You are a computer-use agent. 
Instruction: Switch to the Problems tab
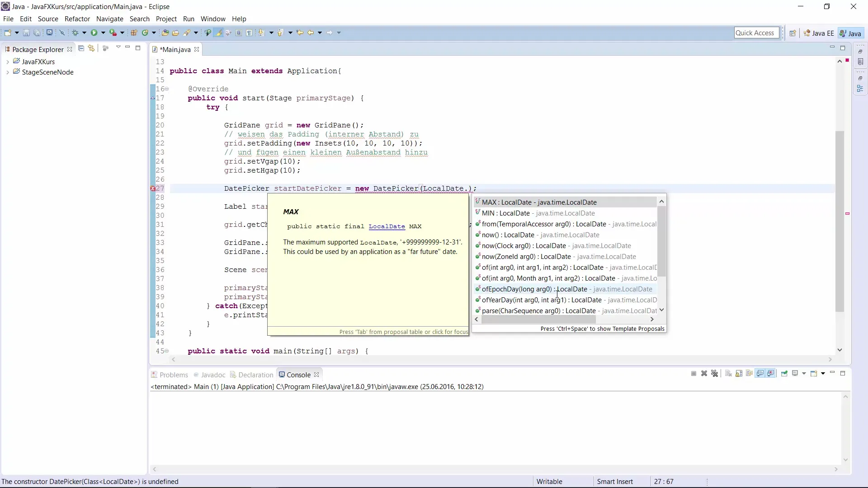coord(170,375)
